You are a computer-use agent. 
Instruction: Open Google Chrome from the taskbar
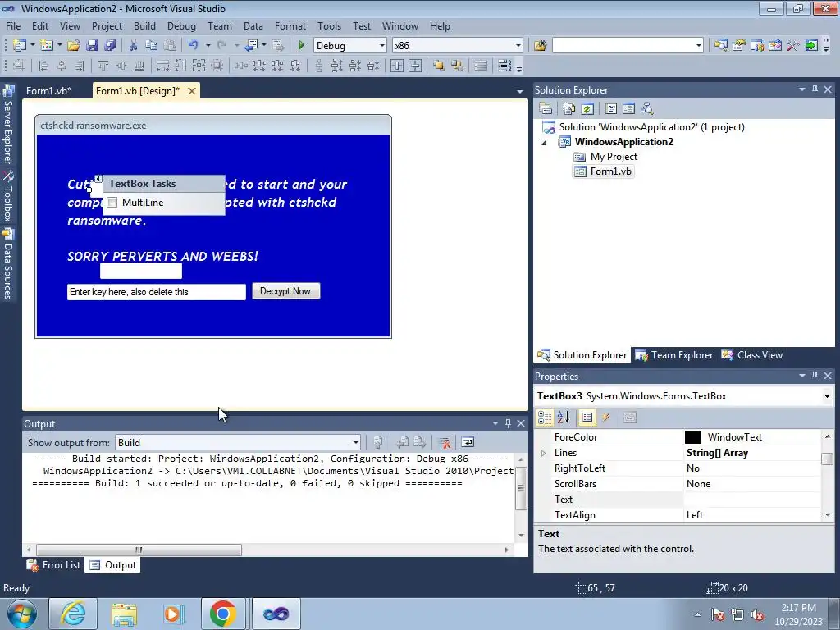[x=223, y=614]
